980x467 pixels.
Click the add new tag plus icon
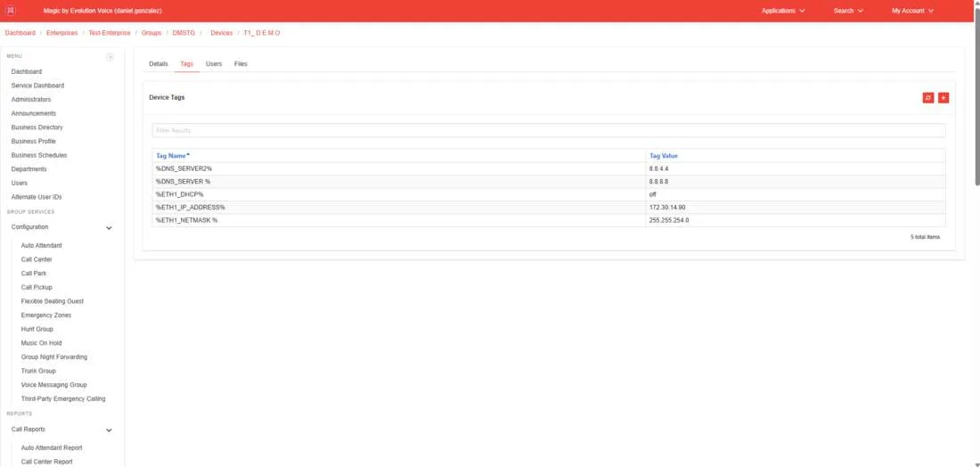click(943, 97)
